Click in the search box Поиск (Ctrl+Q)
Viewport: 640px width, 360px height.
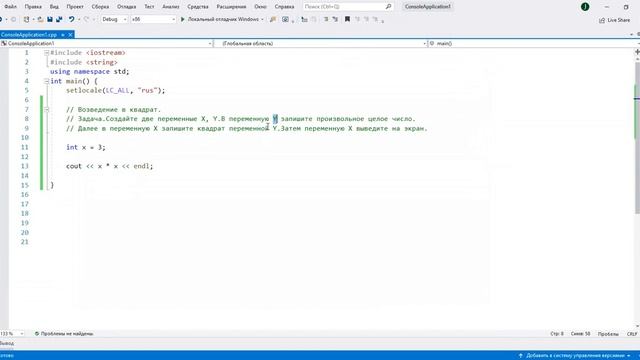[344, 7]
